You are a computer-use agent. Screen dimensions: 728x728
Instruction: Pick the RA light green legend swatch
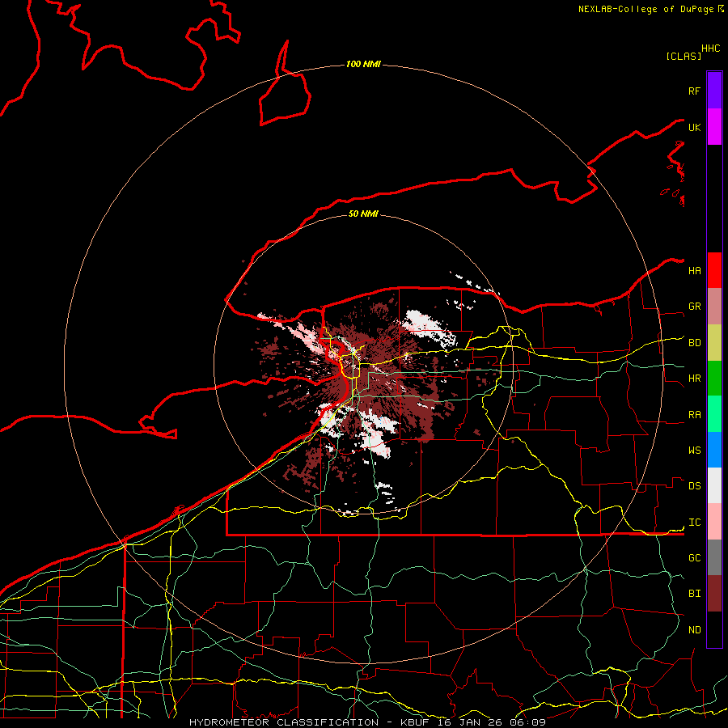[714, 414]
